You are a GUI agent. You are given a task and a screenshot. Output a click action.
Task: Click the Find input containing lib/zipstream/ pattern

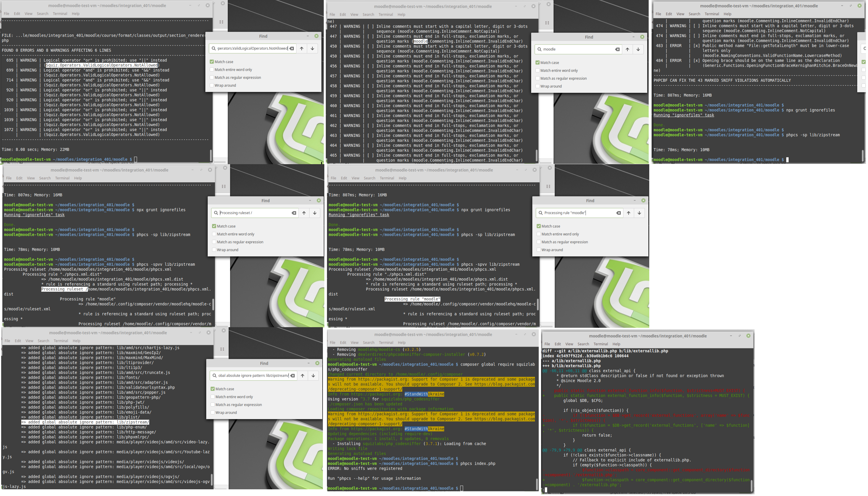pyautogui.click(x=253, y=376)
